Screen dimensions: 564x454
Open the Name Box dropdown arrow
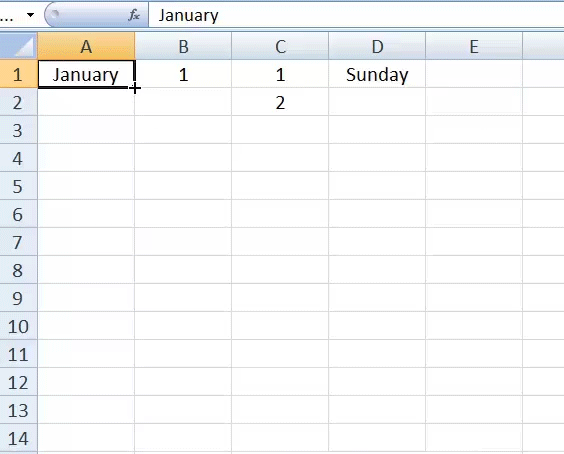[x=31, y=15]
